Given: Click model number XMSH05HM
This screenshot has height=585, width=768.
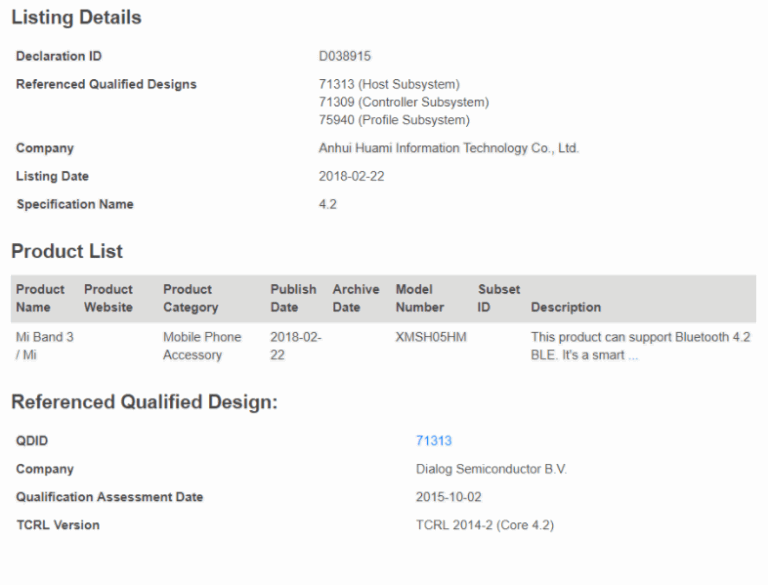Looking at the screenshot, I should click(431, 338).
